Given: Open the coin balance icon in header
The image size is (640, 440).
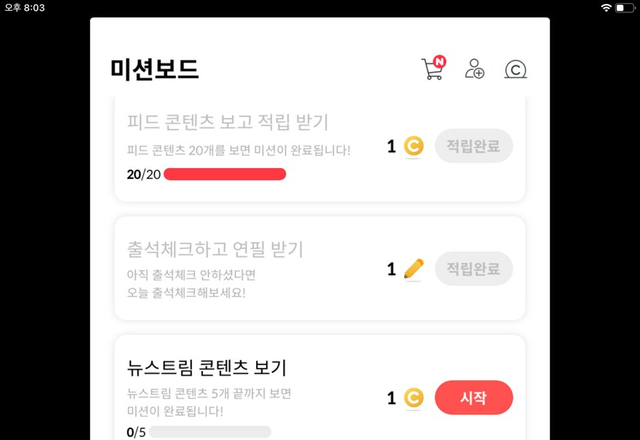Looking at the screenshot, I should (x=516, y=69).
